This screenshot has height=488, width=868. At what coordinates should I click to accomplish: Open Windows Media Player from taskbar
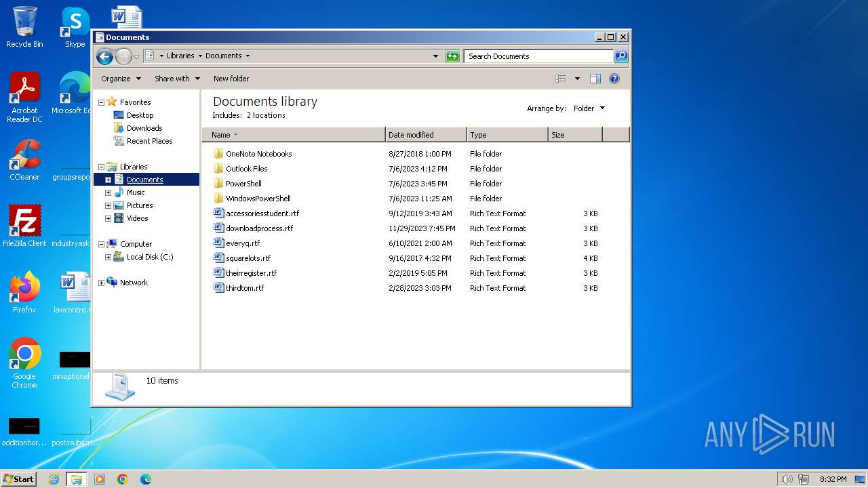click(x=100, y=479)
